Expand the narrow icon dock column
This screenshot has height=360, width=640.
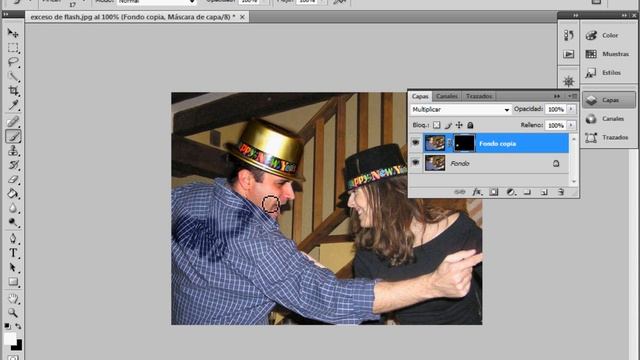click(576, 15)
